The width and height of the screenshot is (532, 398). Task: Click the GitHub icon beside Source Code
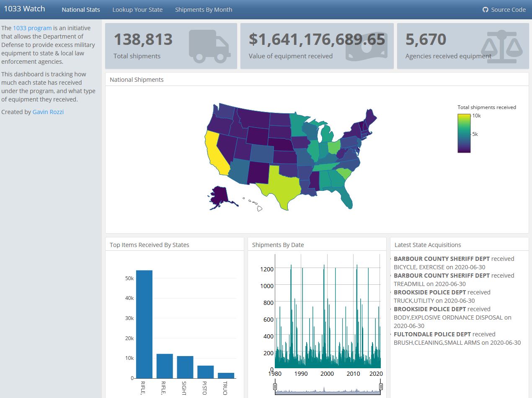pos(486,10)
